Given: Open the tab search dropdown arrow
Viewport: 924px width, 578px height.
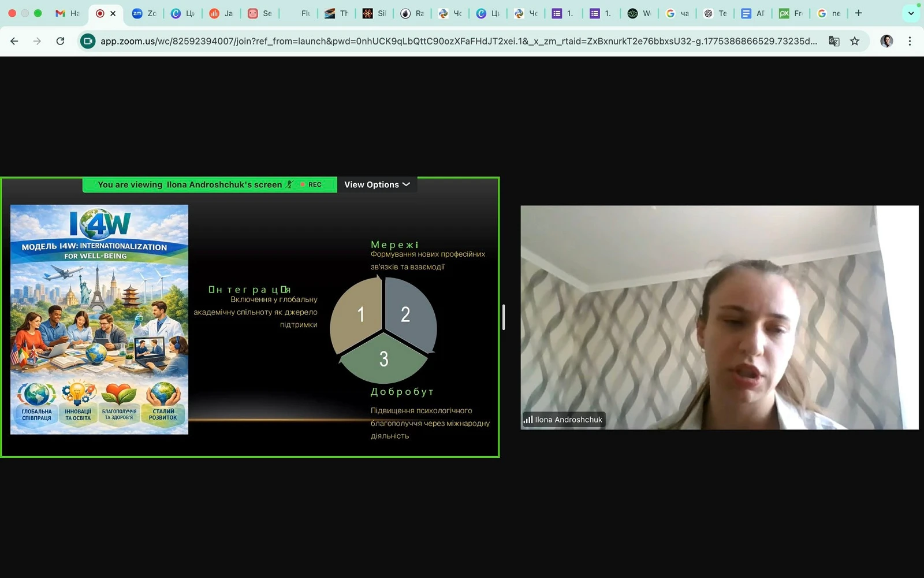Looking at the screenshot, I should point(911,13).
